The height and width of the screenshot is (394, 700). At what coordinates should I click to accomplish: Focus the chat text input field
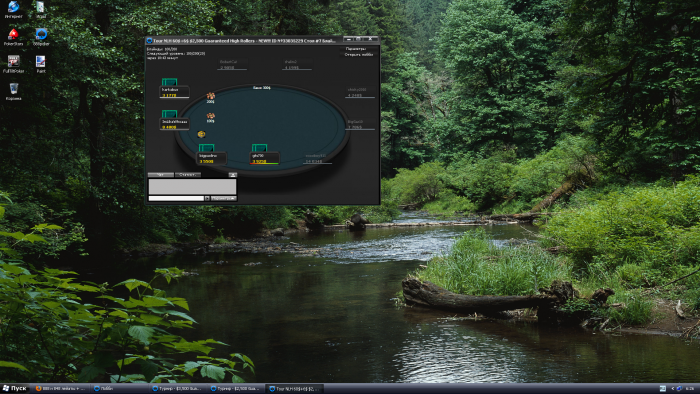point(176,198)
